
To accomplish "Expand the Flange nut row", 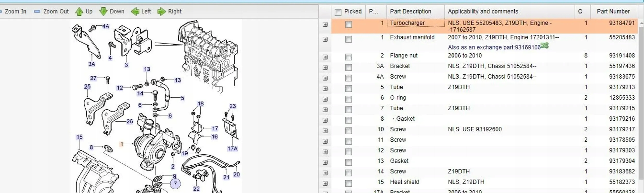I will click(325, 57).
